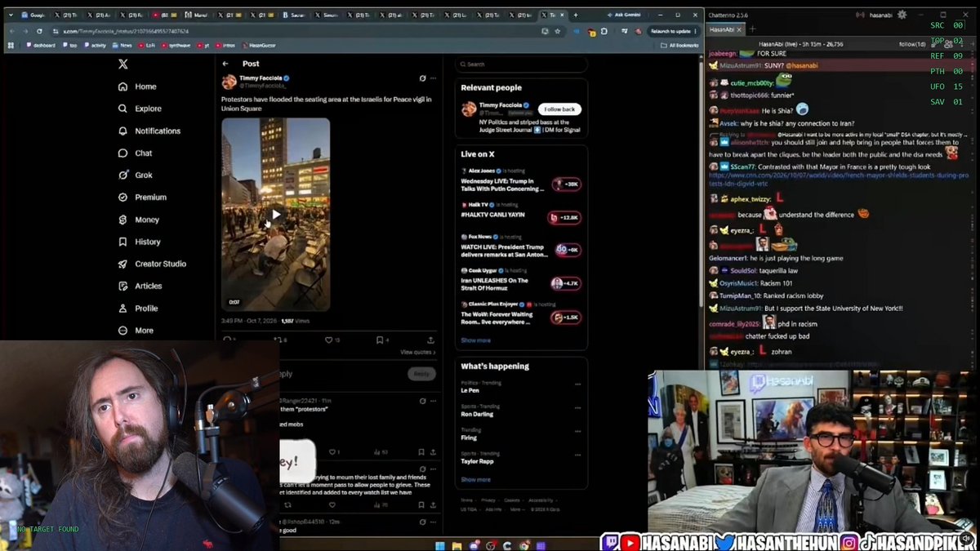The height and width of the screenshot is (551, 980).
Task: Click the X Search field
Action: (x=520, y=64)
